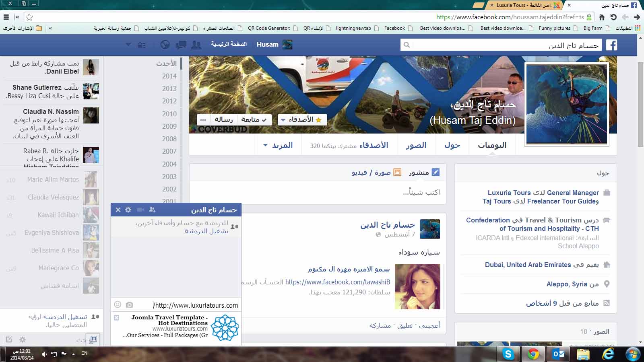Open Internet Explorer from the taskbar

click(608, 354)
